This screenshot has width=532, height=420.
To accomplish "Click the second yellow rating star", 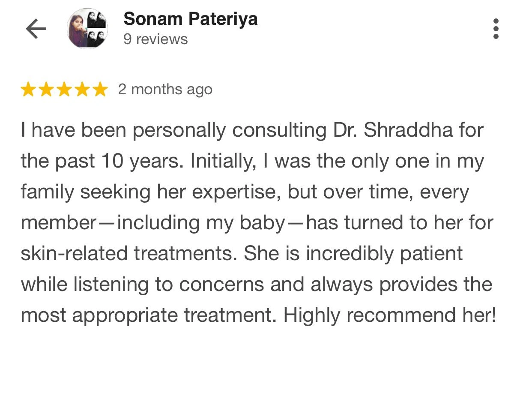I will [x=46, y=90].
